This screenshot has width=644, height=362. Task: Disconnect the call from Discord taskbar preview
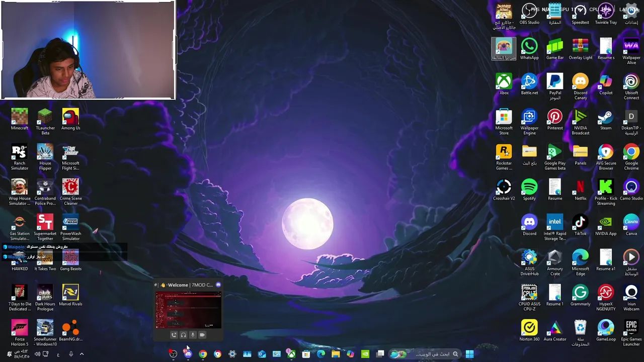pyautogui.click(x=174, y=335)
